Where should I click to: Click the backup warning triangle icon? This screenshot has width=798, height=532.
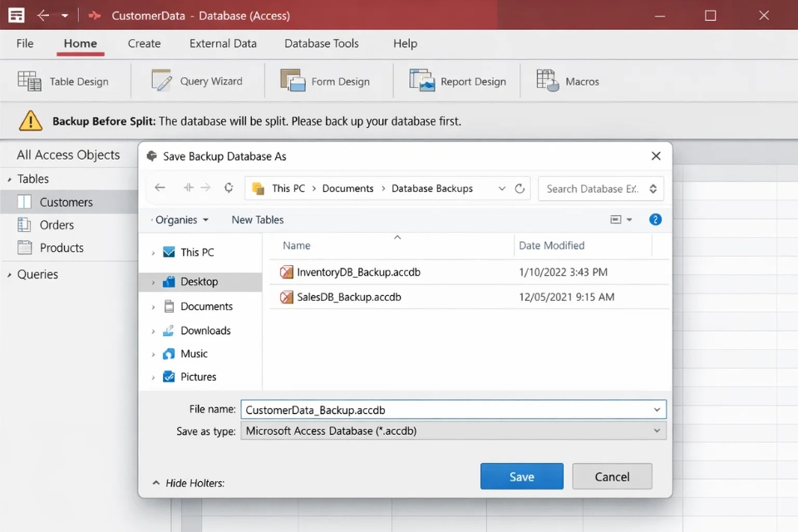point(31,121)
